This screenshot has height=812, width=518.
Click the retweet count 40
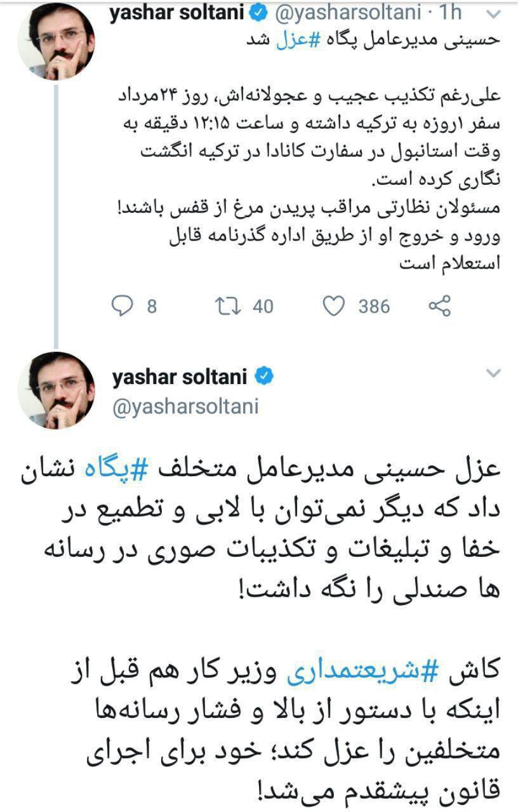[x=263, y=307]
